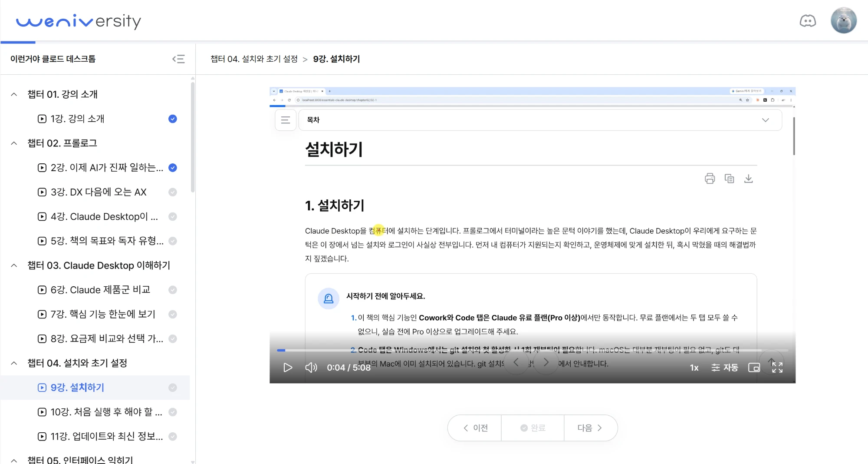Screen dimensions: 868x464
Task: Toggle completion for 1강. 강의 소개
Action: [173, 119]
